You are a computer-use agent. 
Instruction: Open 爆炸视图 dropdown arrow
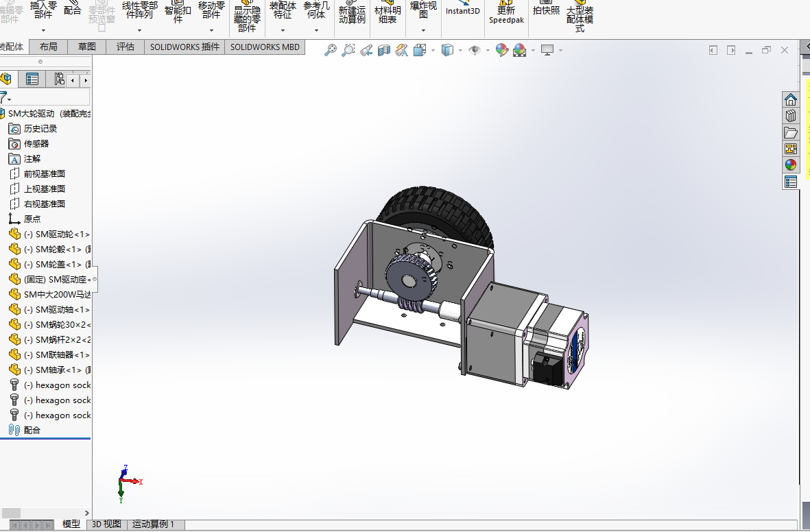point(423,30)
